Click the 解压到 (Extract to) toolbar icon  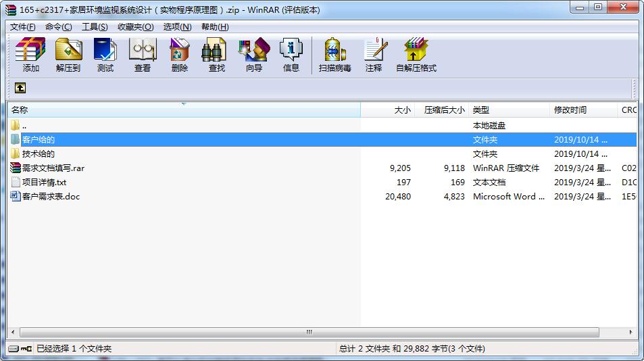(68, 55)
